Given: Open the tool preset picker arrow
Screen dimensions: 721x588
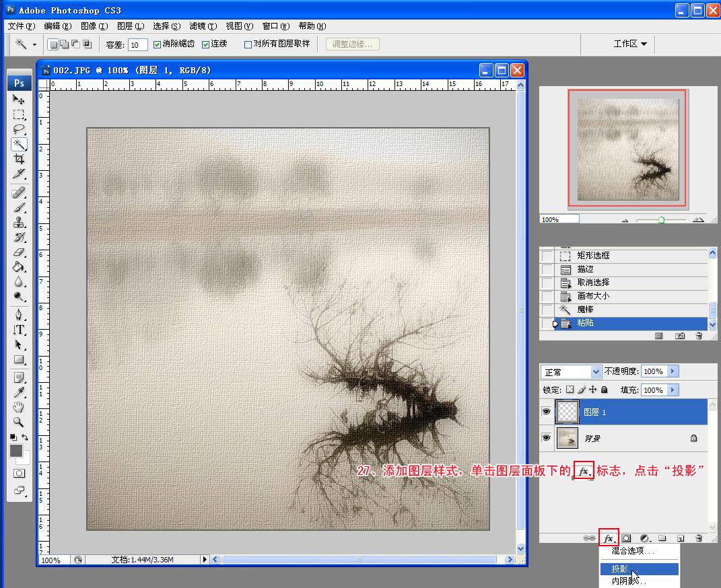Looking at the screenshot, I should 34,44.
